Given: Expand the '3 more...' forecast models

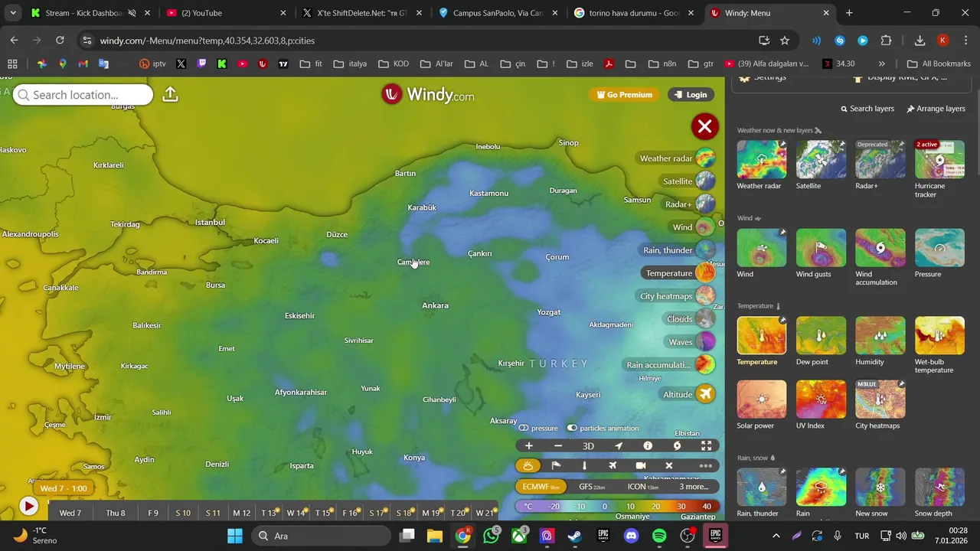Looking at the screenshot, I should point(694,487).
